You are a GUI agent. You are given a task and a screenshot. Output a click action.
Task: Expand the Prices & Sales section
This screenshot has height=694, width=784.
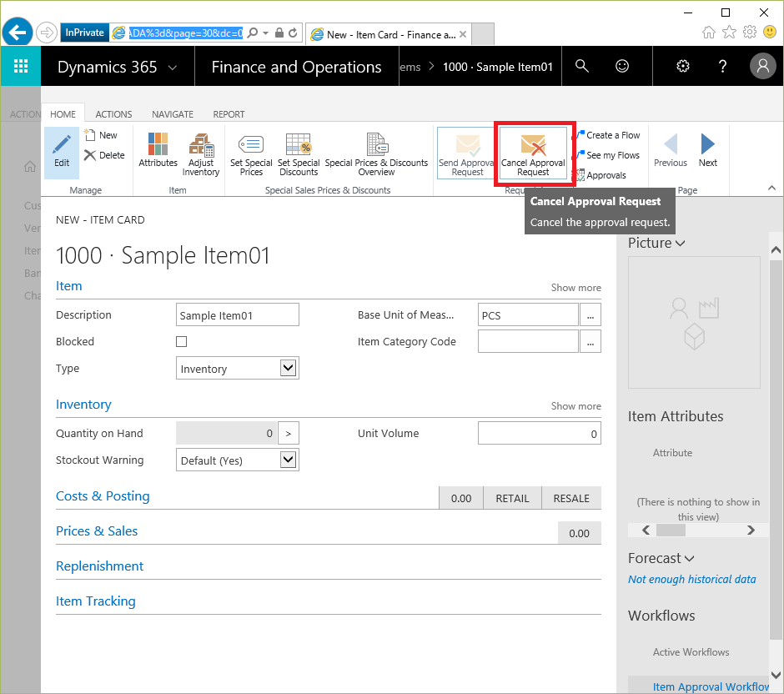coord(97,531)
